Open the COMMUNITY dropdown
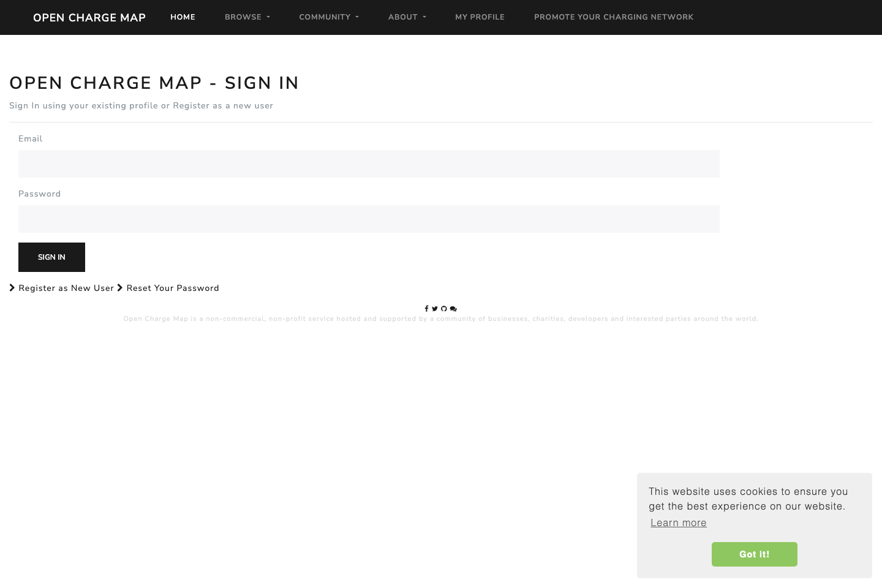This screenshot has height=588, width=882. pyautogui.click(x=328, y=17)
